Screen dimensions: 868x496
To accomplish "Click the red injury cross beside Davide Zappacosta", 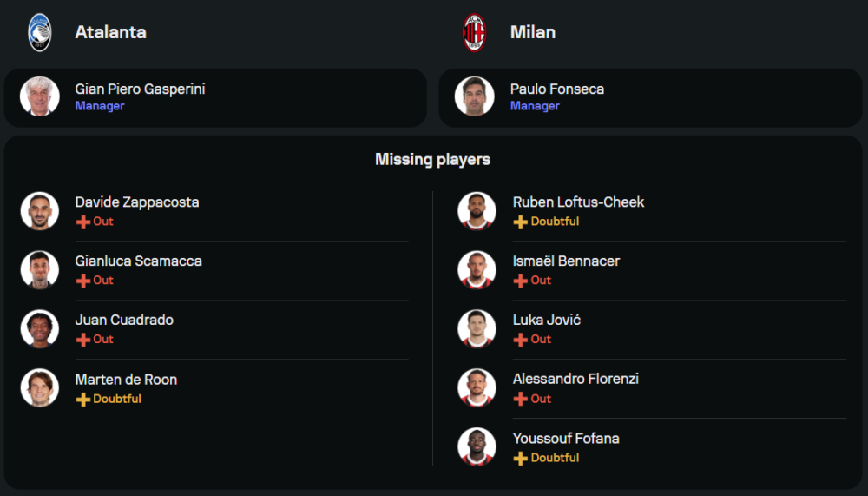I will click(x=83, y=222).
